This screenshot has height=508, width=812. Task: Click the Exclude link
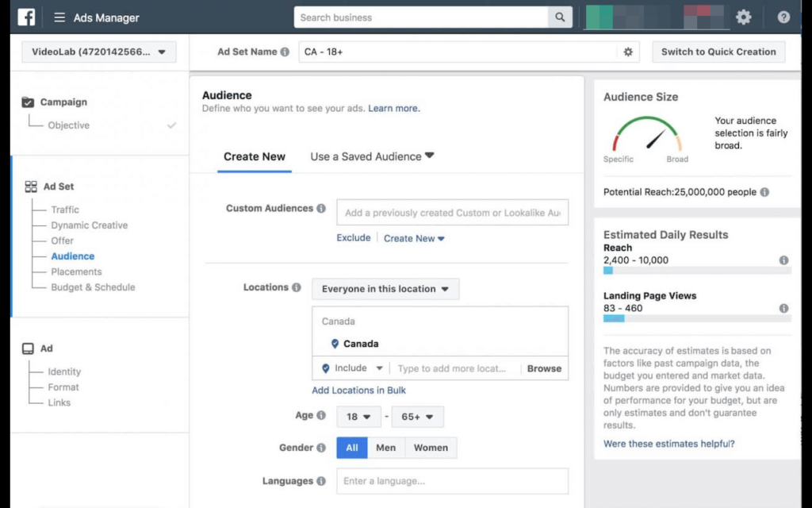click(354, 238)
